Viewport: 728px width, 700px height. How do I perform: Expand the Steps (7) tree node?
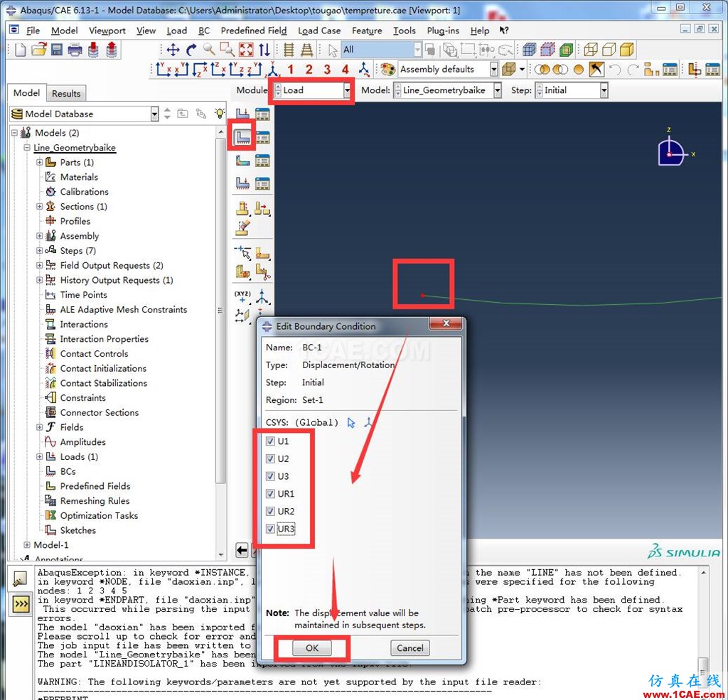[x=40, y=251]
